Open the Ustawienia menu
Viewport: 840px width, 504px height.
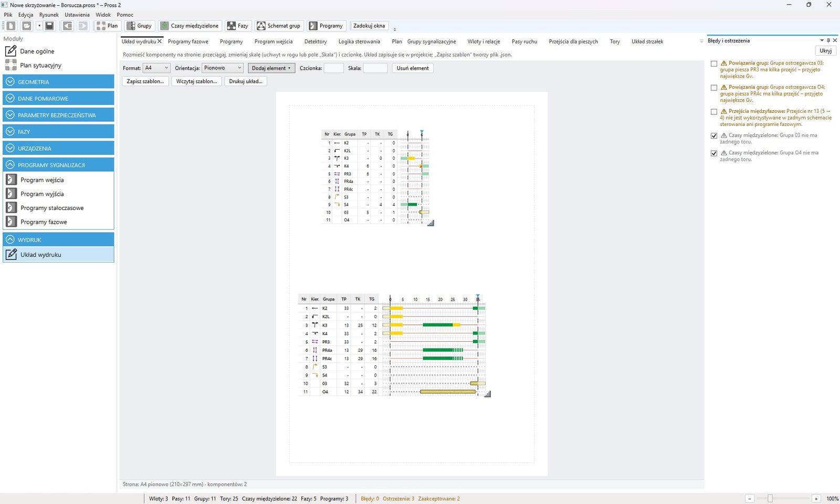[x=77, y=15]
